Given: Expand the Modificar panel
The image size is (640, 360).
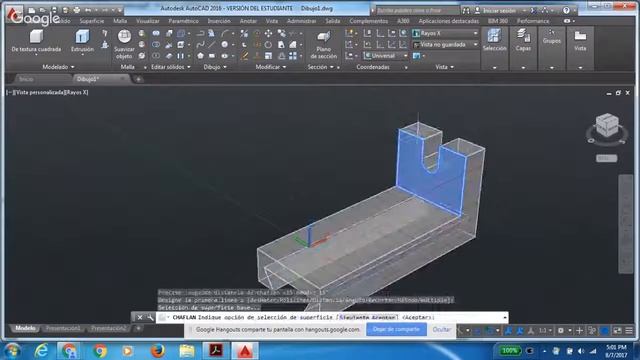Looking at the screenshot, I should click(x=271, y=67).
